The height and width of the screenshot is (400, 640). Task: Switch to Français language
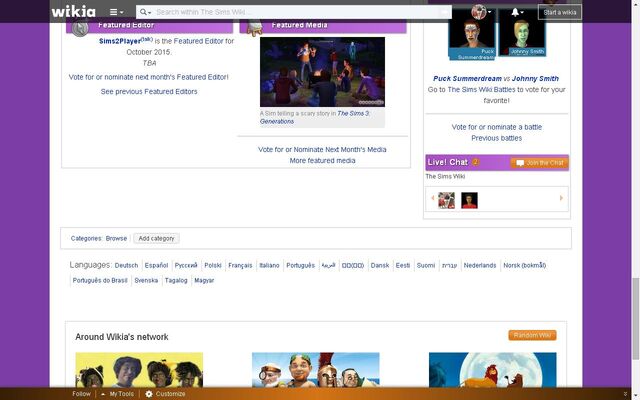pyautogui.click(x=240, y=265)
